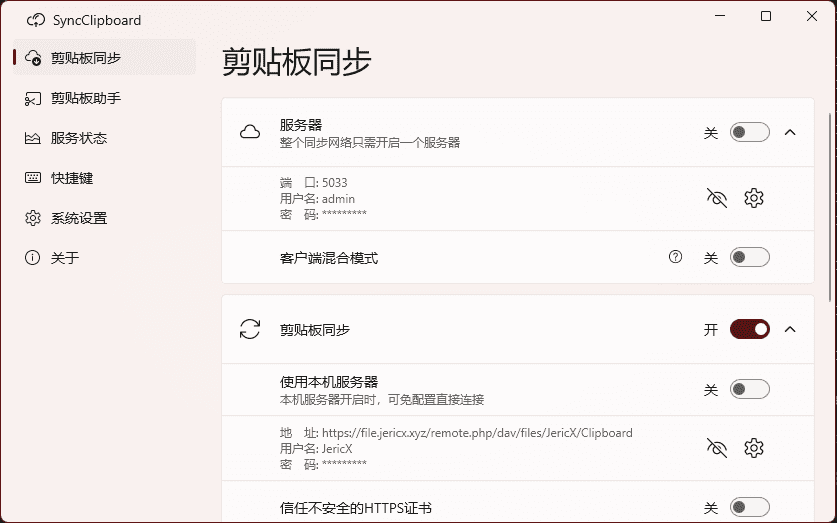Click the 快捷键 keyboard icon in sidebar
The width and height of the screenshot is (837, 523).
coord(33,178)
